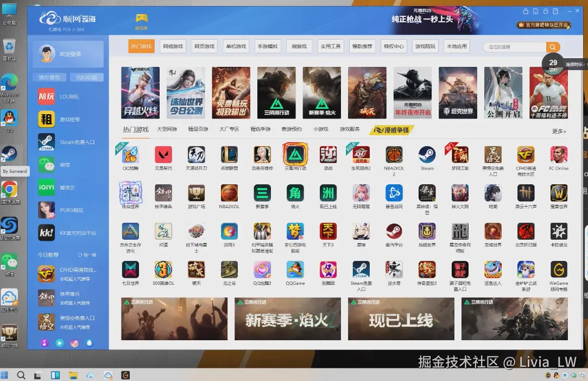Click 欢迎登录 login button
588x381 pixels.
coord(68,54)
